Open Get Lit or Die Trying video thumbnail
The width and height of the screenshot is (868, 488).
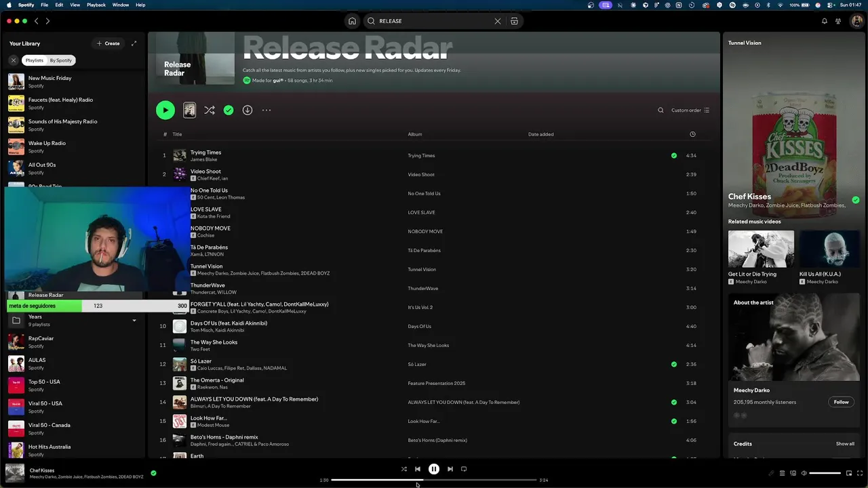[761, 249]
